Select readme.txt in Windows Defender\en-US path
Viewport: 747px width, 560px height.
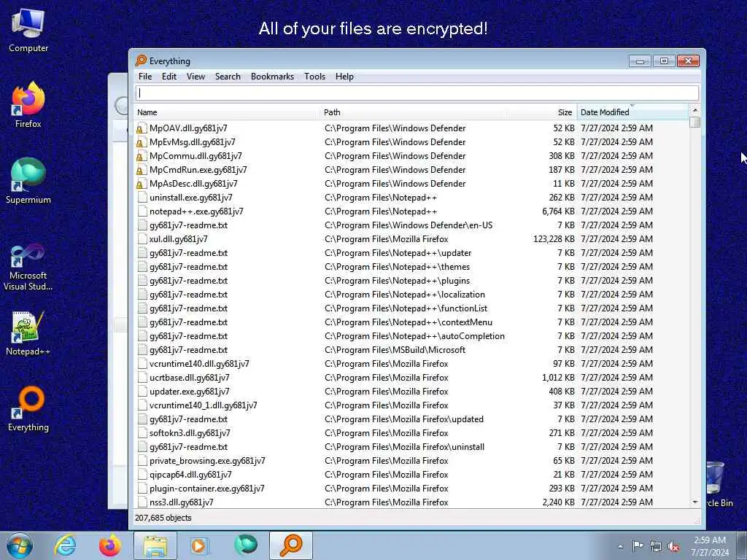(189, 225)
